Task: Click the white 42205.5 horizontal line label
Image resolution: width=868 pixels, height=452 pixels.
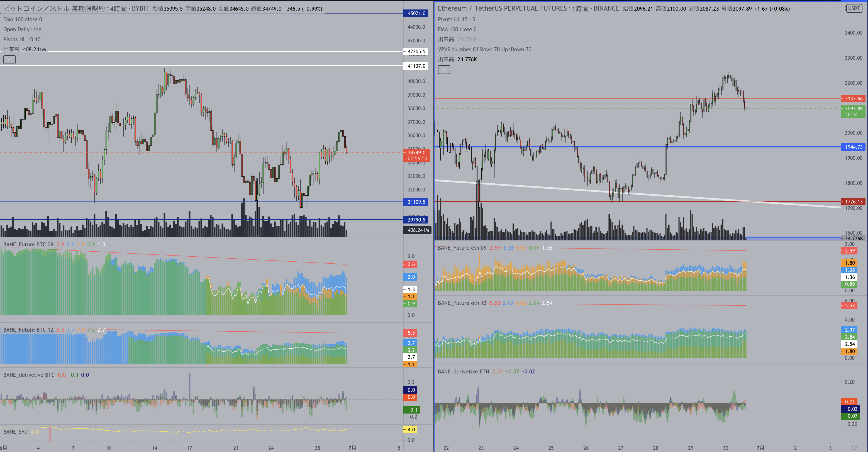Action: 416,51
